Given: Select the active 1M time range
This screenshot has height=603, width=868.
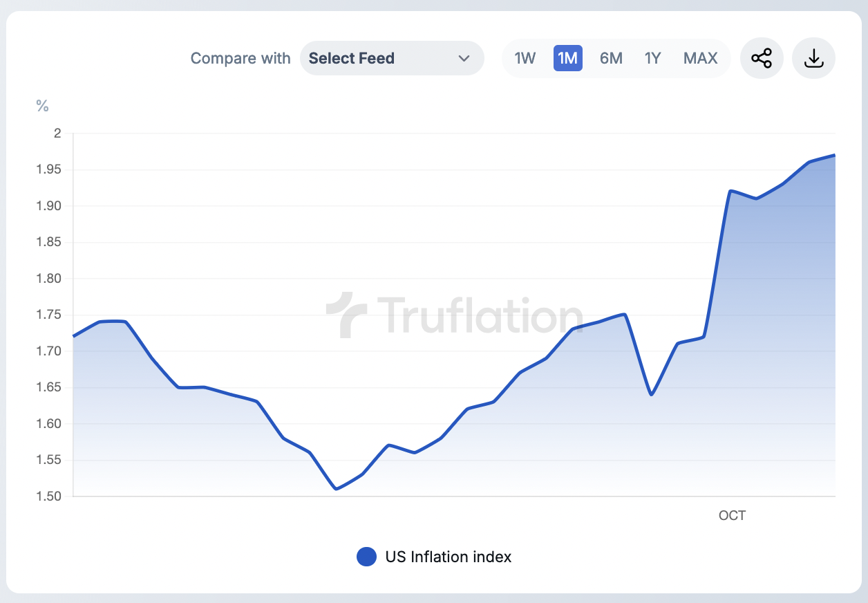Looking at the screenshot, I should pos(567,59).
